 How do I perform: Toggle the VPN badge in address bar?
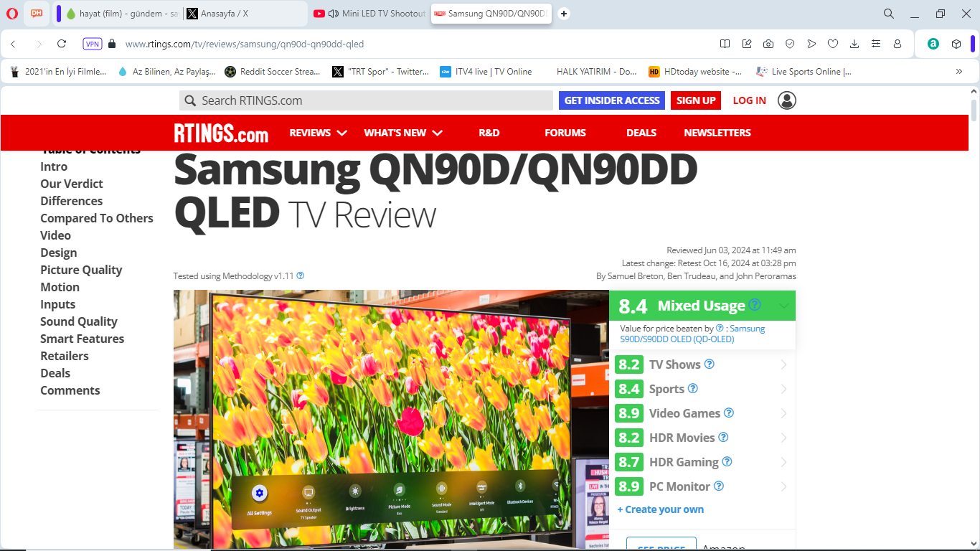tap(93, 44)
